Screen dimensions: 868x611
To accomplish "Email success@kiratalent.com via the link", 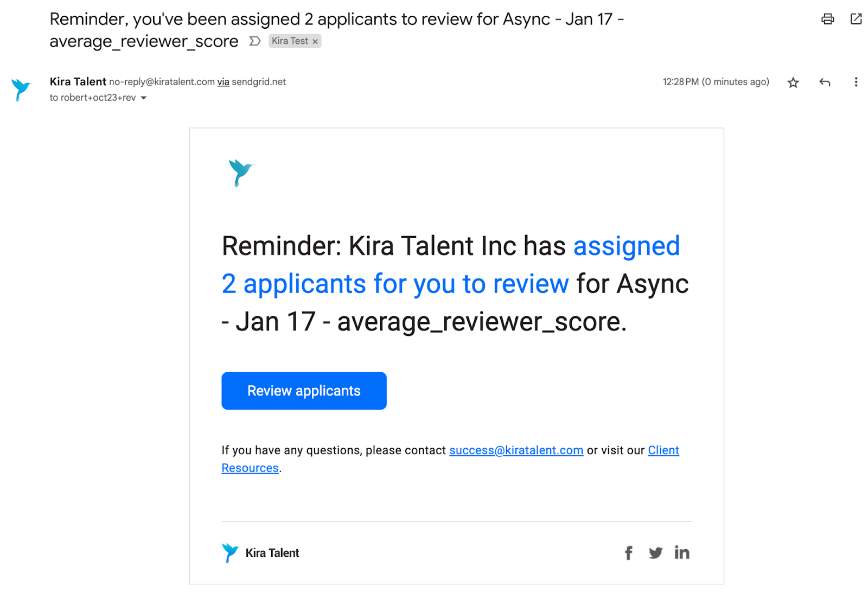I will [516, 450].
